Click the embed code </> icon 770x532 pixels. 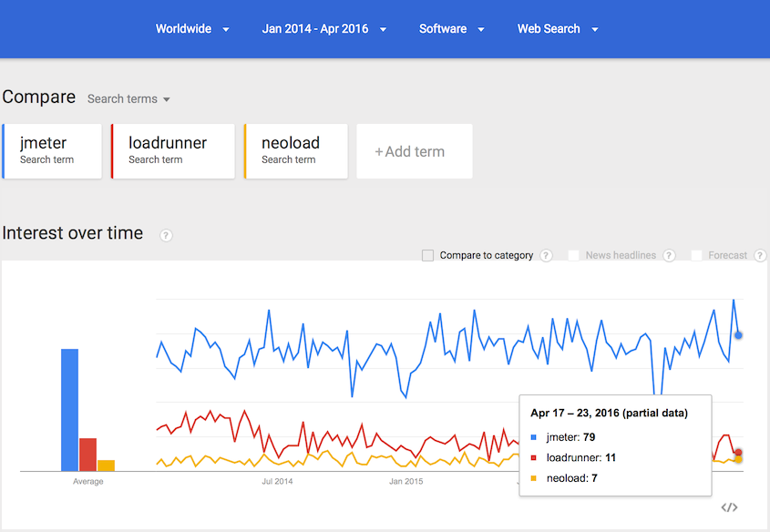(x=729, y=507)
